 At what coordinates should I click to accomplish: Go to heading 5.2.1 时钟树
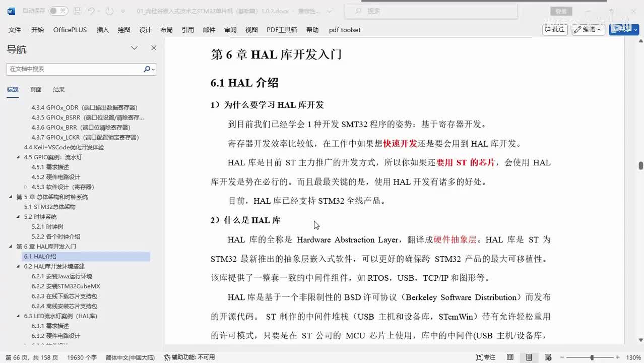coord(47,227)
